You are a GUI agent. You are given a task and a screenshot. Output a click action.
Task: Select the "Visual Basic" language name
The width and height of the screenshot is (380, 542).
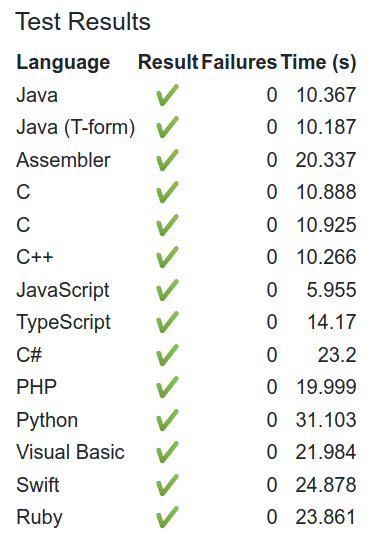point(70,452)
